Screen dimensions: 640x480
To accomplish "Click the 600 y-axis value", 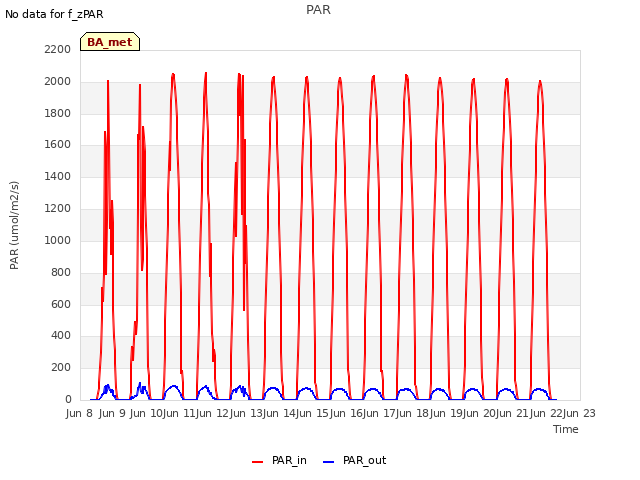I will (x=61, y=304).
